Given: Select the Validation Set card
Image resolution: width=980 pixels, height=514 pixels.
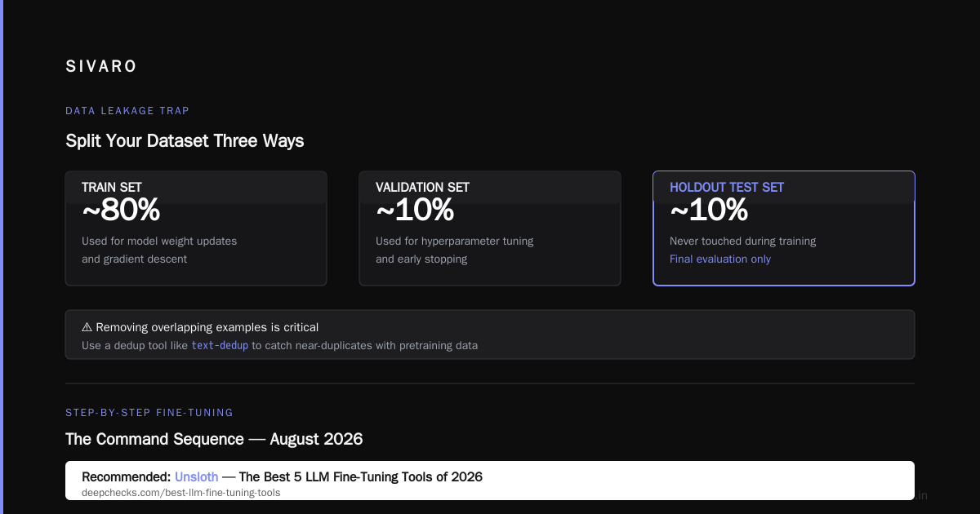Looking at the screenshot, I should [x=490, y=228].
